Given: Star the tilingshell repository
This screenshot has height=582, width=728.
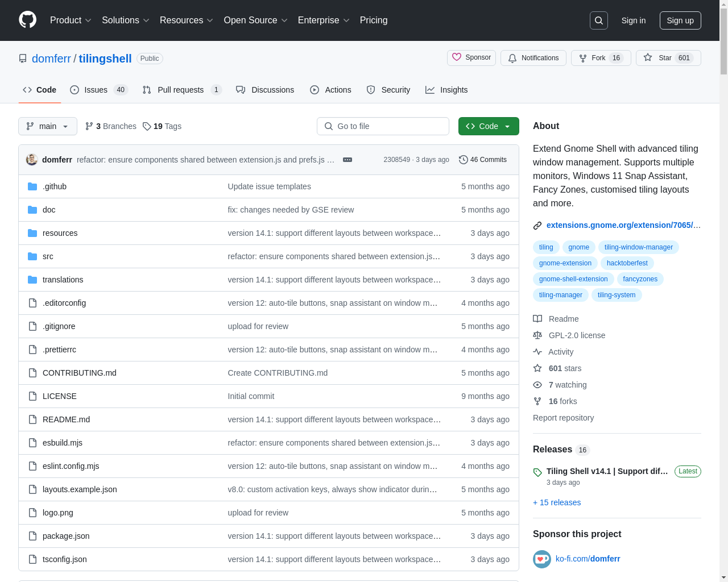Looking at the screenshot, I should [668, 58].
